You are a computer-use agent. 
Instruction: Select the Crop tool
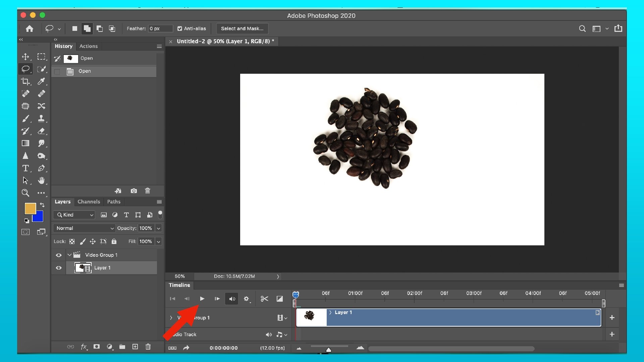point(25,81)
